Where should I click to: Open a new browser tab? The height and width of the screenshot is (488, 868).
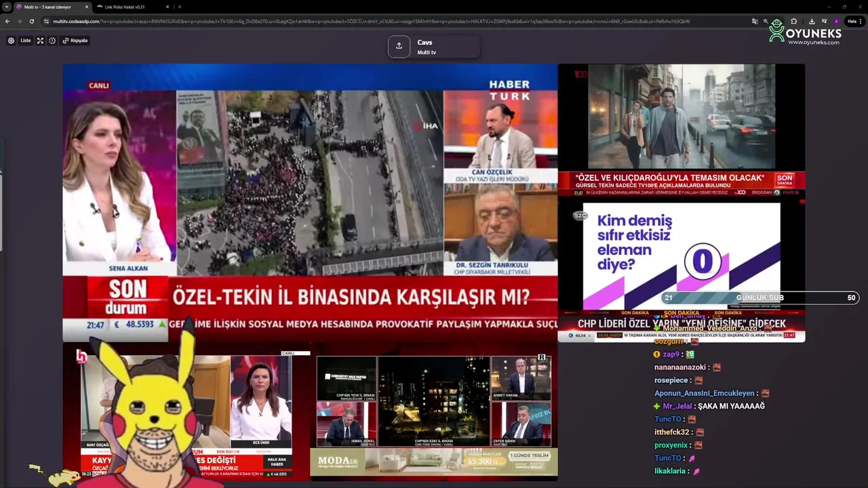[x=180, y=7]
